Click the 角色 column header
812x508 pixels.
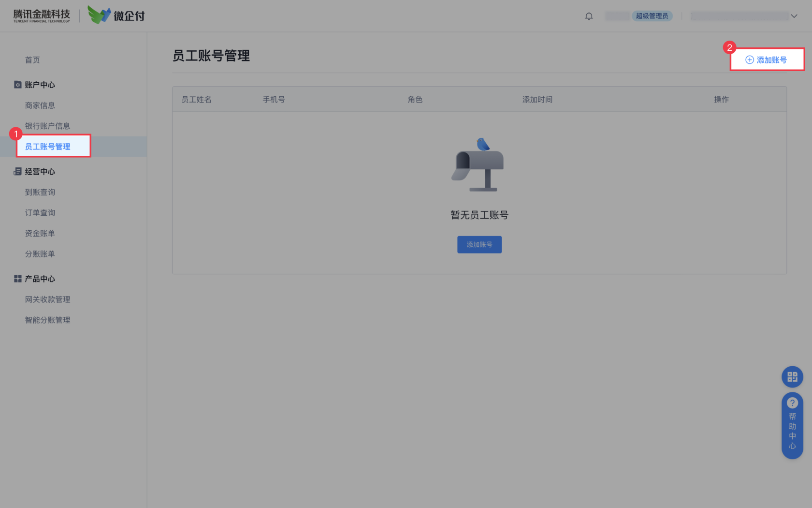click(x=415, y=100)
